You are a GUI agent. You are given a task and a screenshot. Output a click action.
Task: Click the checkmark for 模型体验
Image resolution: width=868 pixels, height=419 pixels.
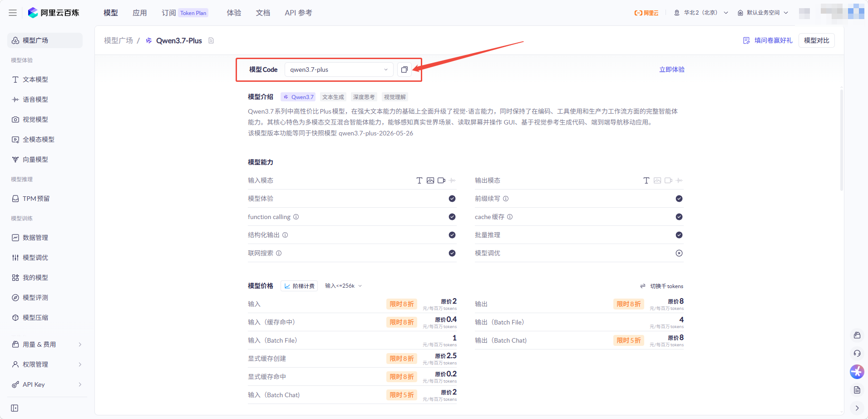coord(452,199)
